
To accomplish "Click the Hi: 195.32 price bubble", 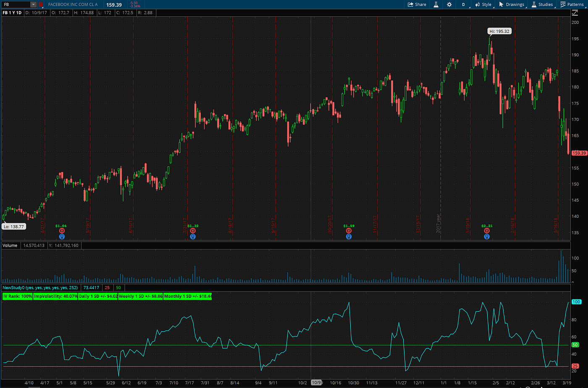I will [499, 31].
